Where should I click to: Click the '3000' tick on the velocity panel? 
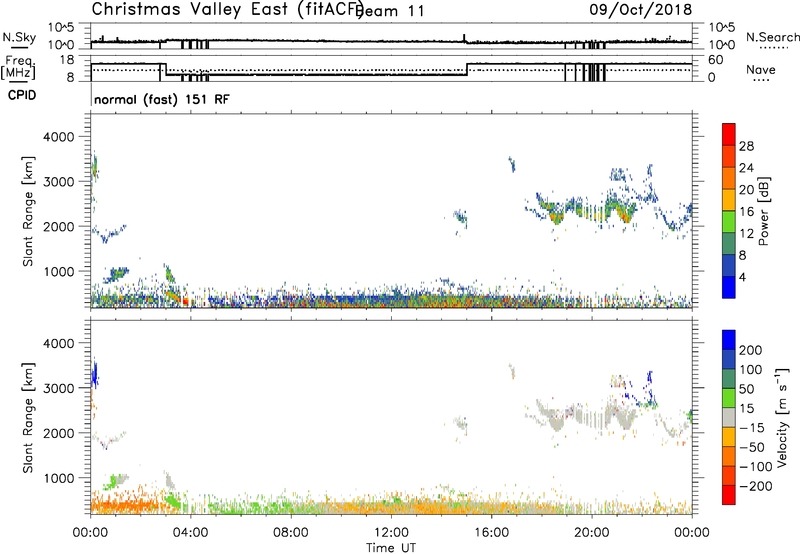pos(59,388)
